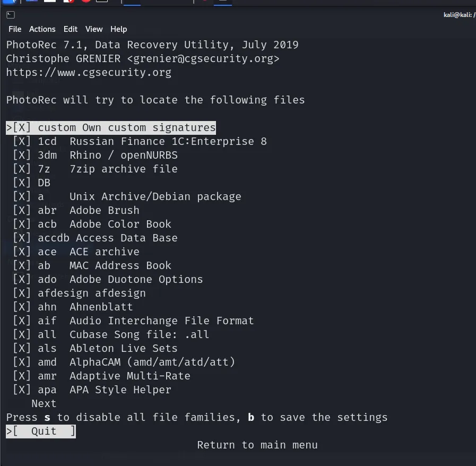Image resolution: width=476 pixels, height=466 pixels.
Task: Open the https://www.cgsecurity.org link
Action: pos(89,72)
